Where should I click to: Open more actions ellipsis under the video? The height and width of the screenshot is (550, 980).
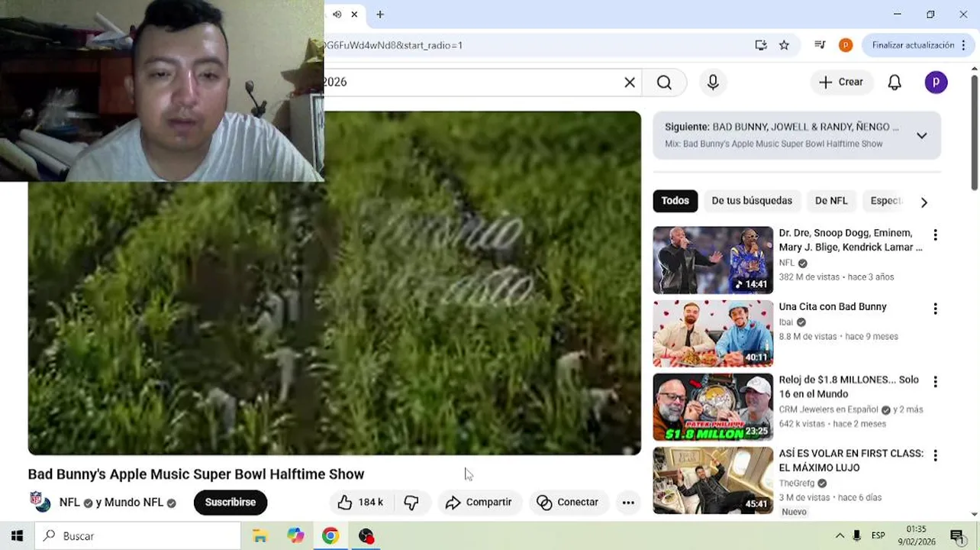pos(628,503)
